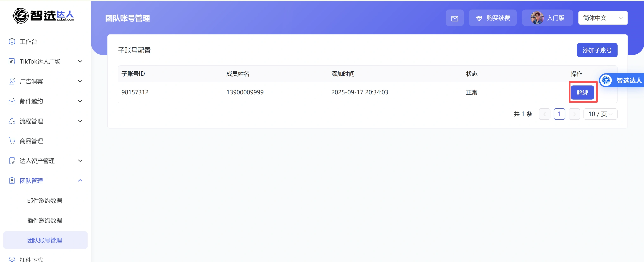The image size is (644, 262).
Task: Select page 1 in pagination
Action: [x=559, y=114]
